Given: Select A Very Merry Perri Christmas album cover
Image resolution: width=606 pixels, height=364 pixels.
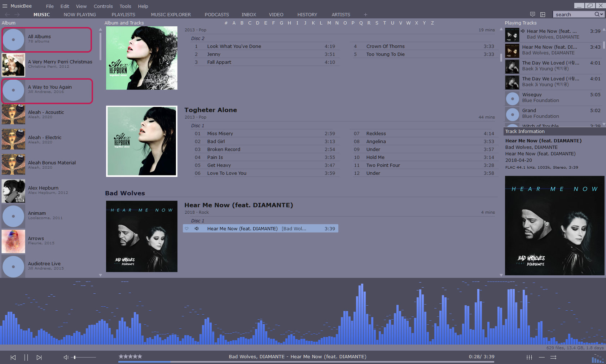Looking at the screenshot, I should tap(13, 65).
